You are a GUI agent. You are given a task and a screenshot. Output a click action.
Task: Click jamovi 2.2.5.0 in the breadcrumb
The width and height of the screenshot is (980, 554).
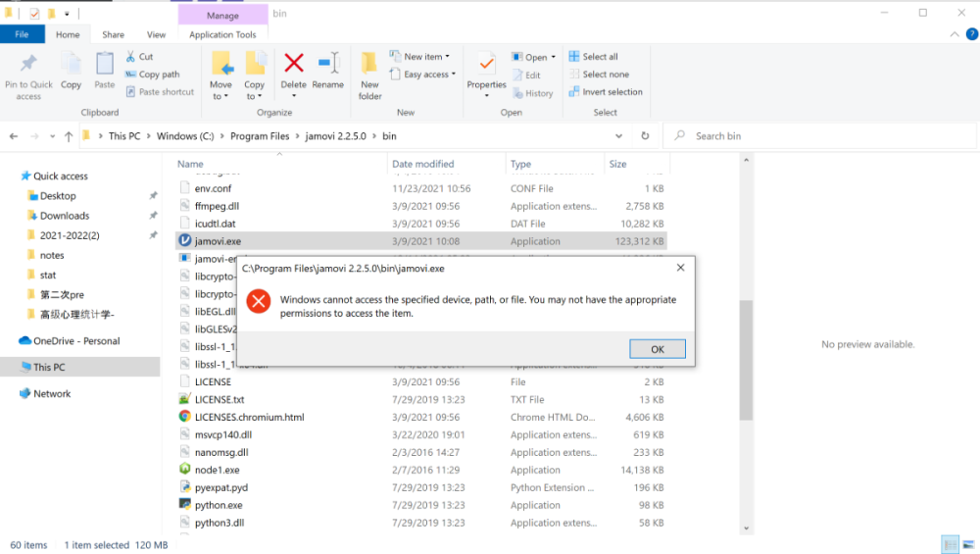pyautogui.click(x=335, y=135)
